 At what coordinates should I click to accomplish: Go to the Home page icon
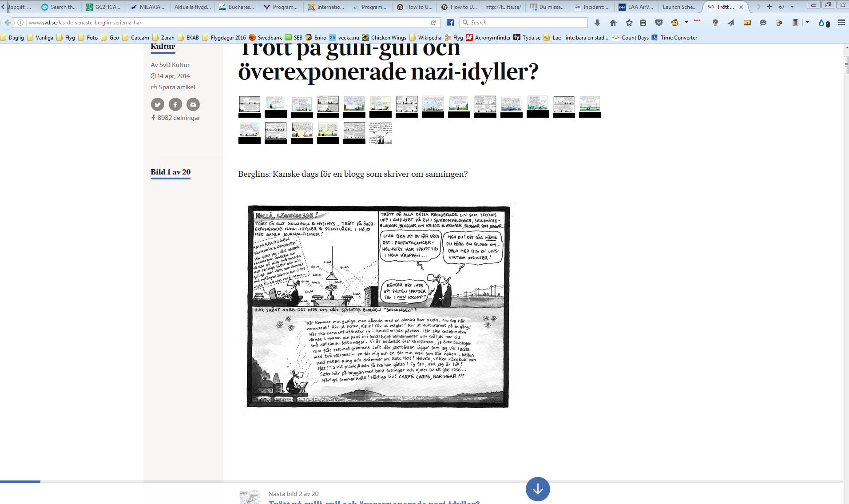tap(613, 23)
